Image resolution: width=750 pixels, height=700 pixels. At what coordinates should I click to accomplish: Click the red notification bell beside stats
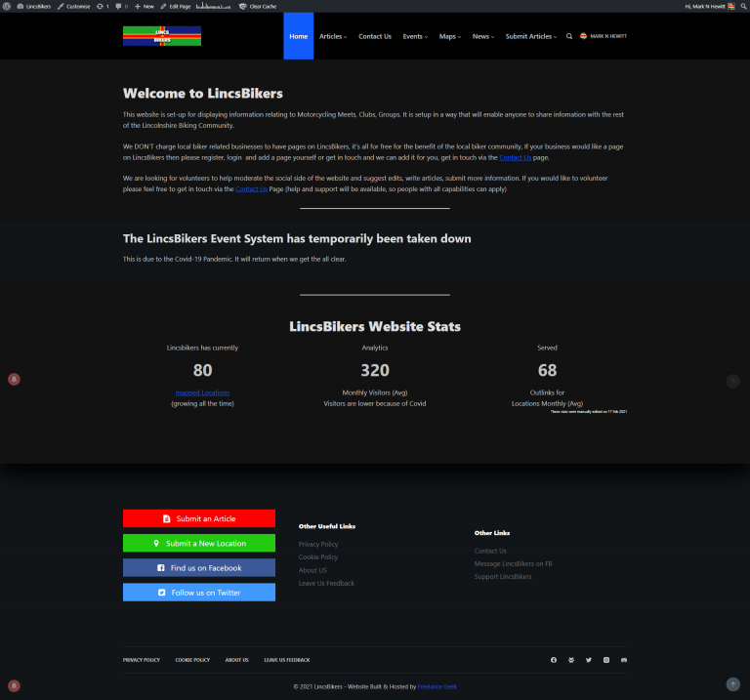(14, 379)
